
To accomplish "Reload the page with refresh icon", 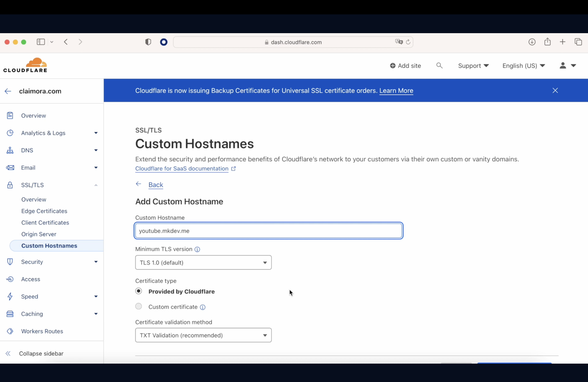I will pos(408,42).
